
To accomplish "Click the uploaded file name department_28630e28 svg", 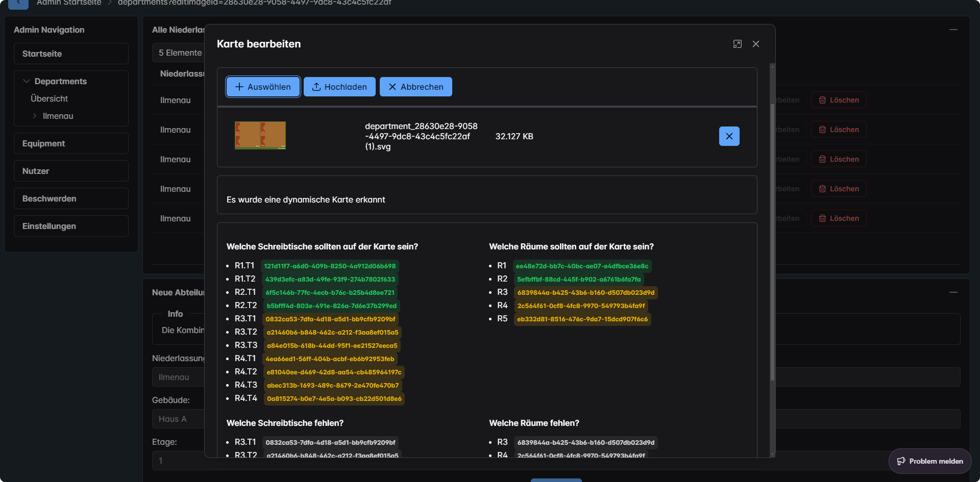I will click(421, 136).
